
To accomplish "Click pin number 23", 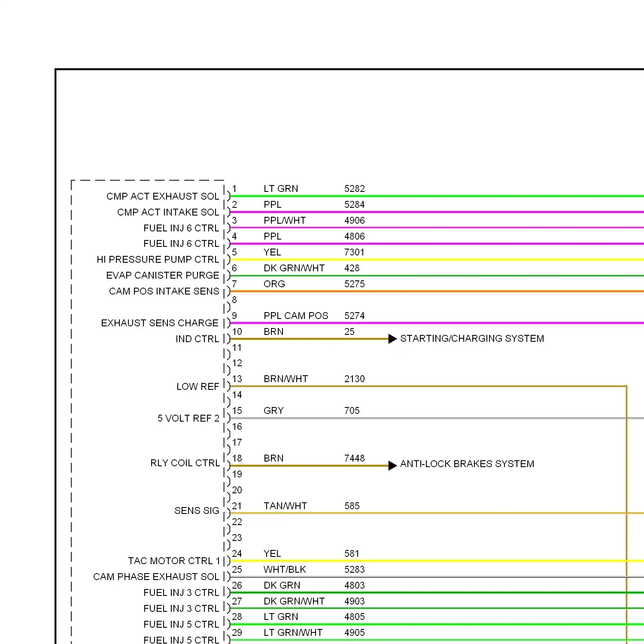I will (237, 538).
